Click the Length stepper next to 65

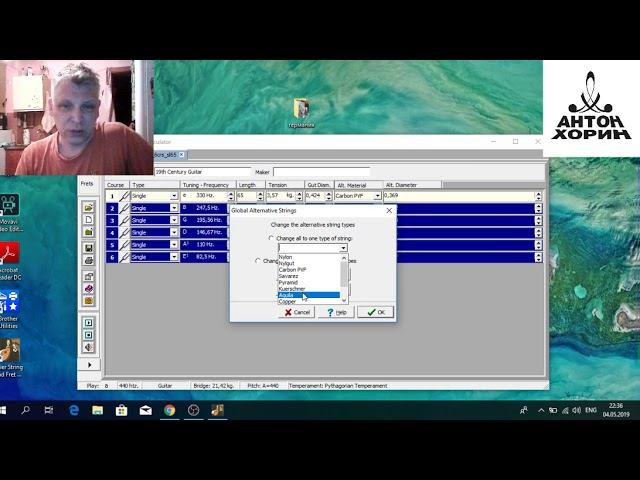260,196
